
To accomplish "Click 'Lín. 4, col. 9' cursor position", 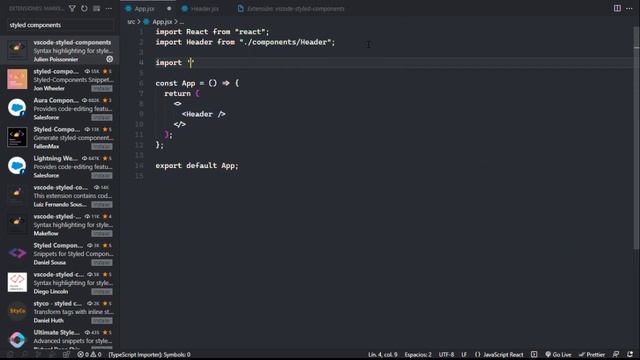I will tap(382, 354).
